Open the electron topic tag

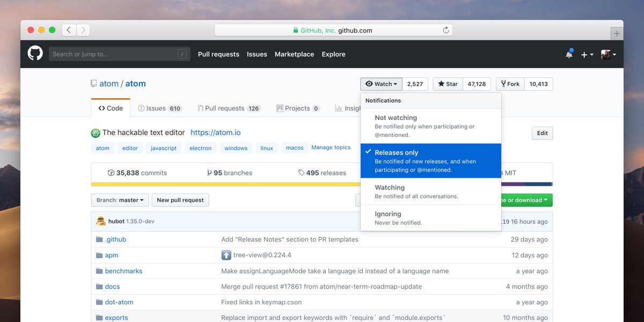tap(201, 148)
